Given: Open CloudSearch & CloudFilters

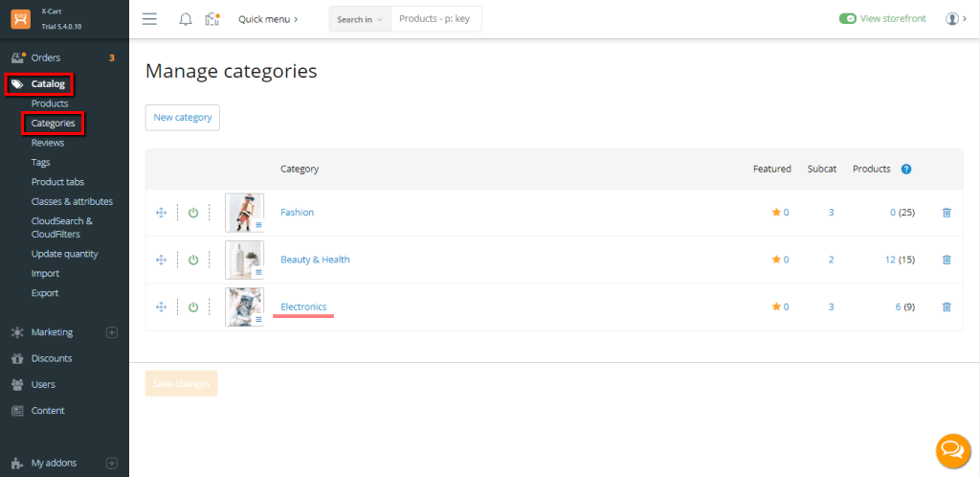Looking at the screenshot, I should pyautogui.click(x=62, y=228).
